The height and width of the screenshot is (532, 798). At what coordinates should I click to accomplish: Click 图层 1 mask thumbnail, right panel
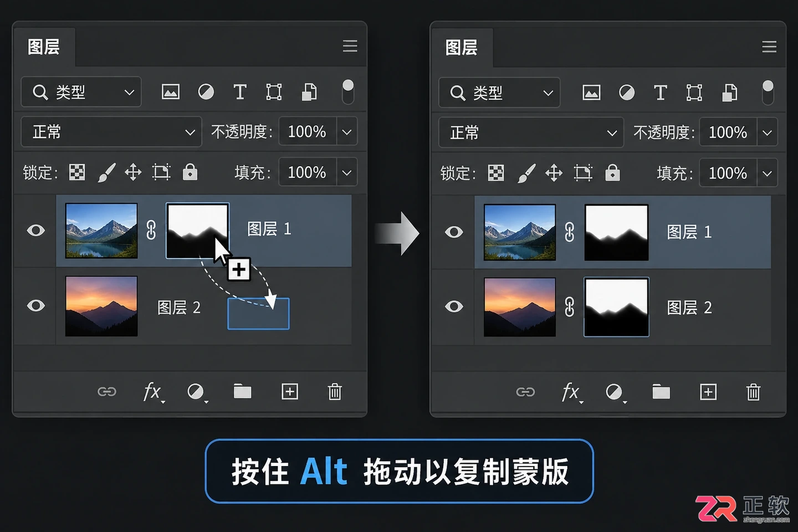(x=616, y=232)
